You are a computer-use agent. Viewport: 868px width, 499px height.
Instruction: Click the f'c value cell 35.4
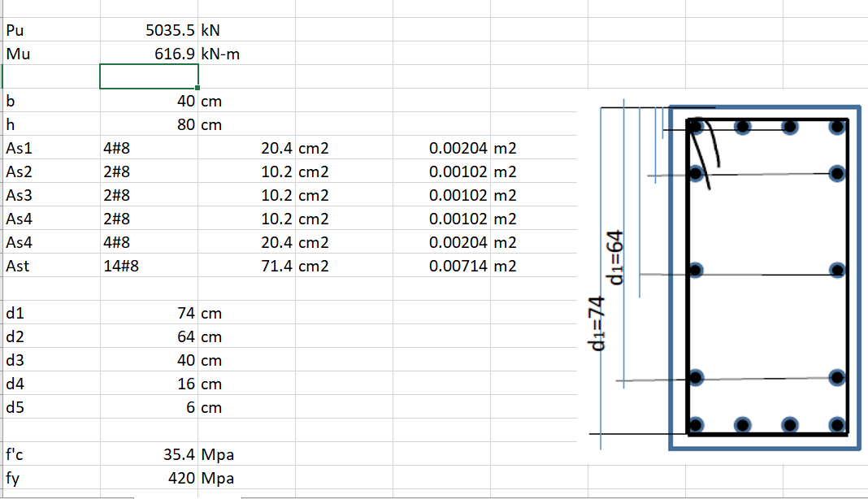pyautogui.click(x=149, y=454)
